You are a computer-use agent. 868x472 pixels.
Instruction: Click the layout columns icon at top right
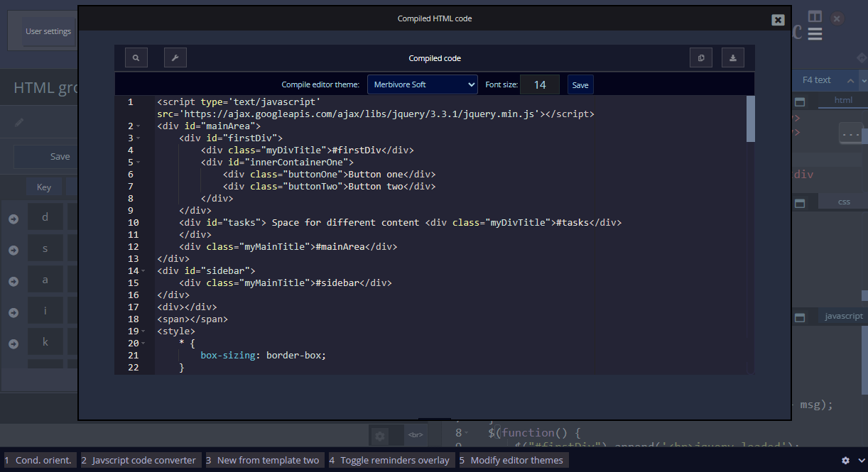pos(815,16)
